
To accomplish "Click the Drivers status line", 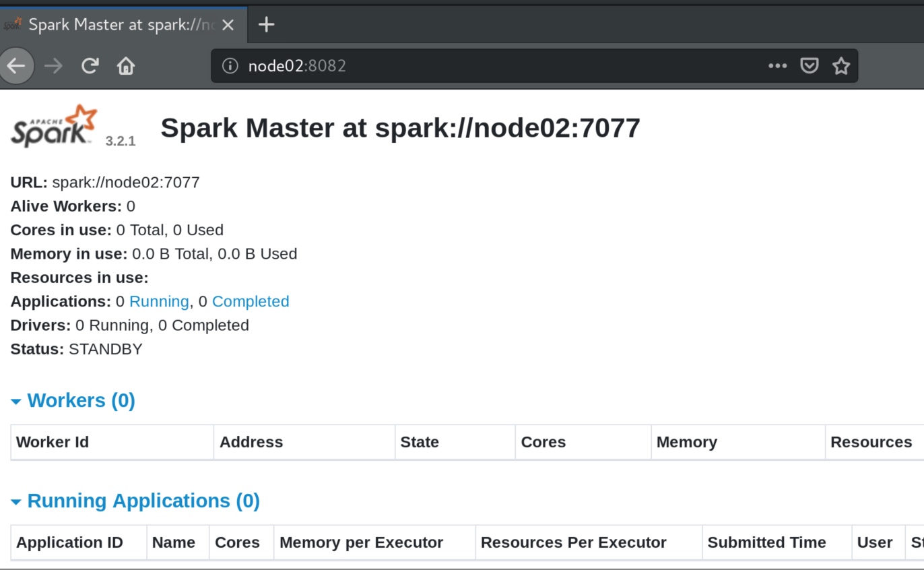I will (x=130, y=325).
